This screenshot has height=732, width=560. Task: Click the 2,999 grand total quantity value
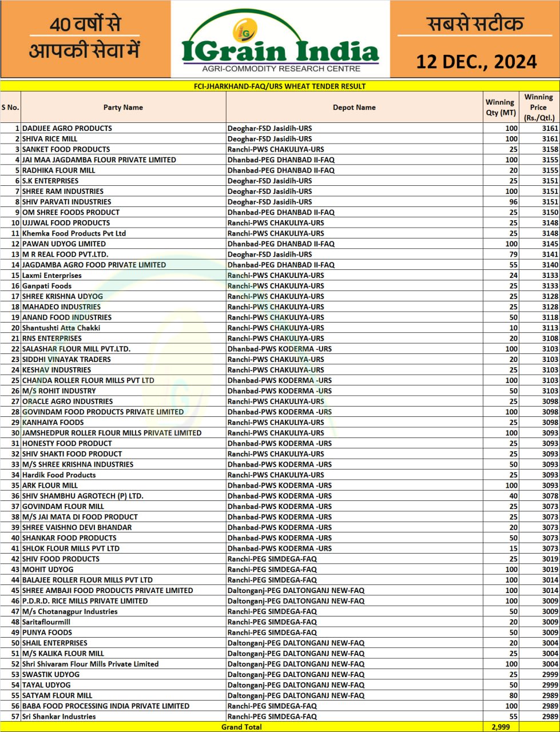click(500, 727)
